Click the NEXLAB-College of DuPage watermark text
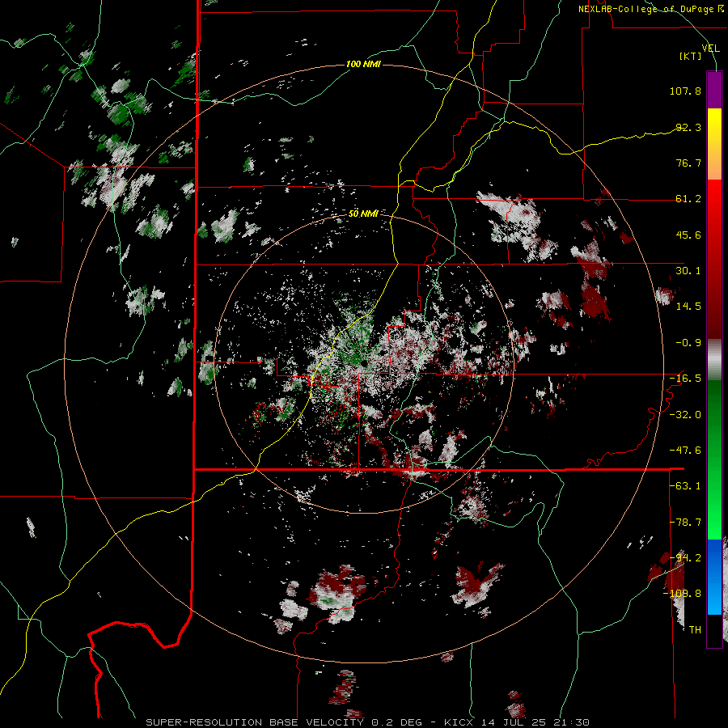Screen dimensions: 728x728 [651, 9]
